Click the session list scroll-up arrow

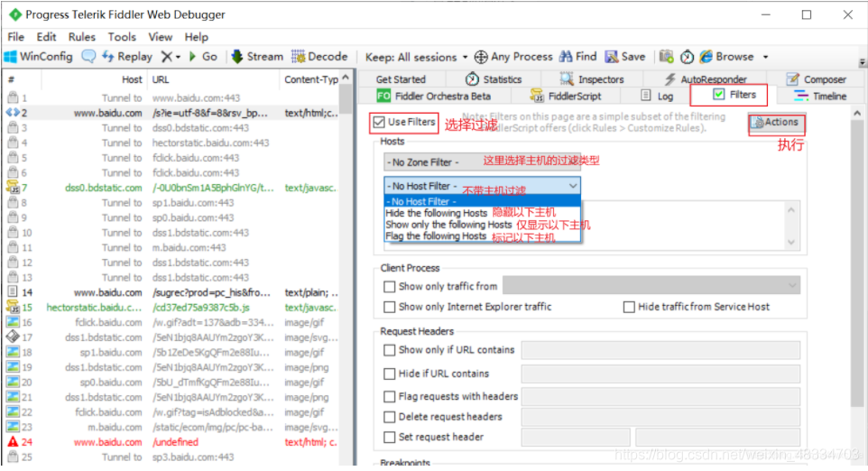346,78
